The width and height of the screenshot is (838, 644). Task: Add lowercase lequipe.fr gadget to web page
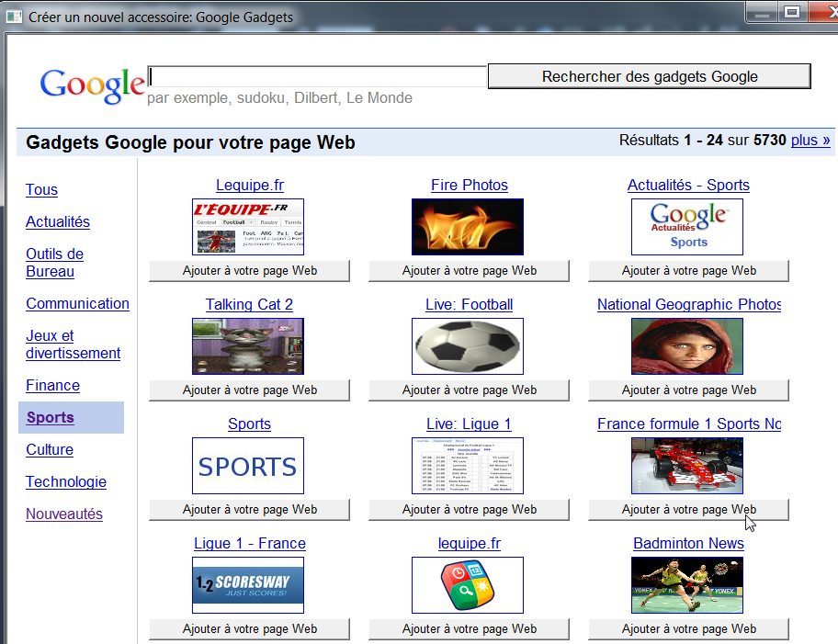pos(470,629)
